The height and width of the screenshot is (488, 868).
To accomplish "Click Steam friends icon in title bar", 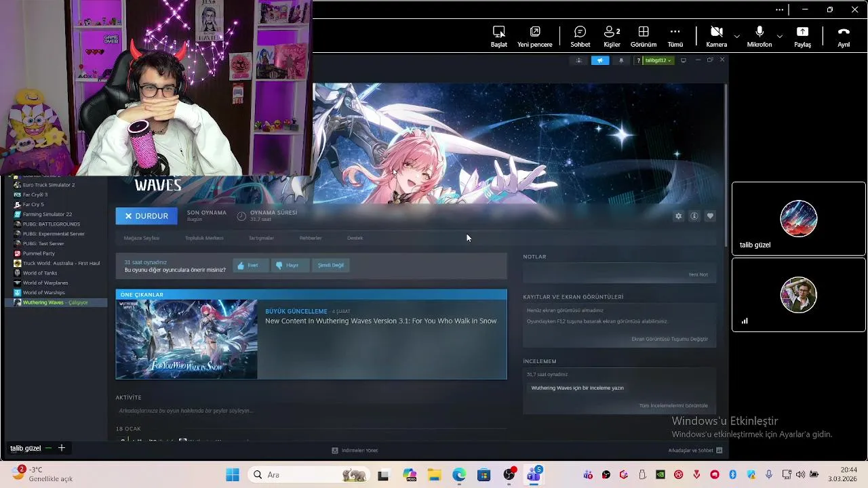I will (x=579, y=60).
